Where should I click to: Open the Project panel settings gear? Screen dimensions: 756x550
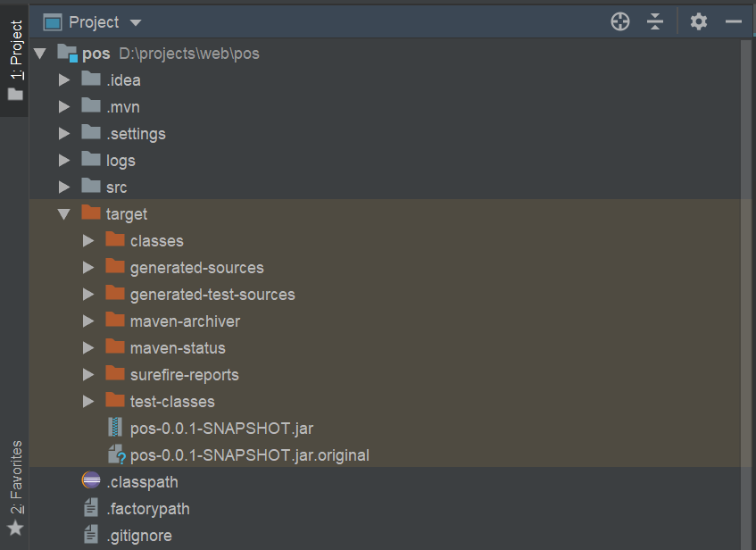[x=698, y=21]
